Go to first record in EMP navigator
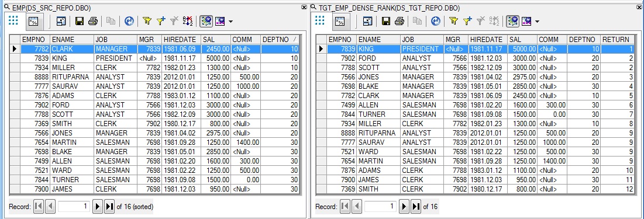The width and height of the screenshot is (644, 219). [38, 207]
